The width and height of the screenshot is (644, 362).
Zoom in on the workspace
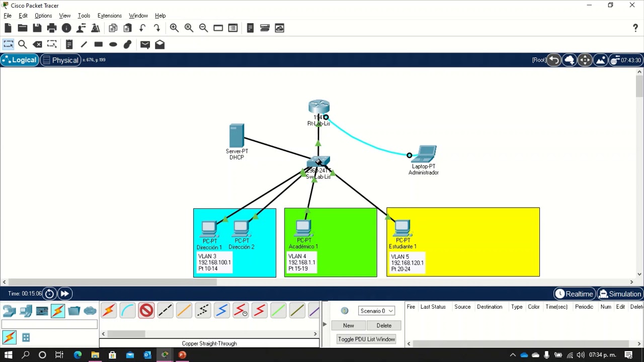174,28
